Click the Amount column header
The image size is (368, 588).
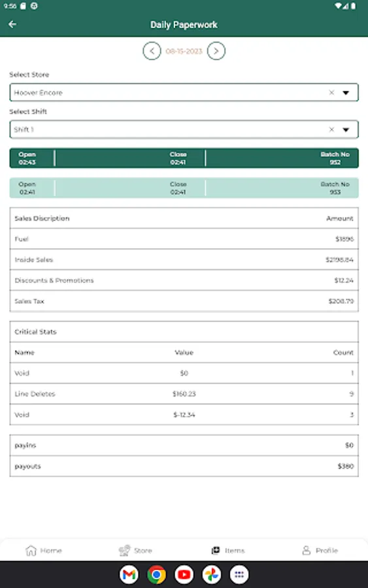[339, 218]
